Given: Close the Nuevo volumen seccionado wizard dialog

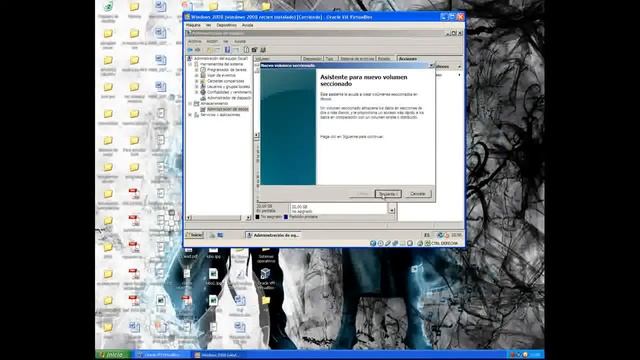Looking at the screenshot, I should 431,65.
